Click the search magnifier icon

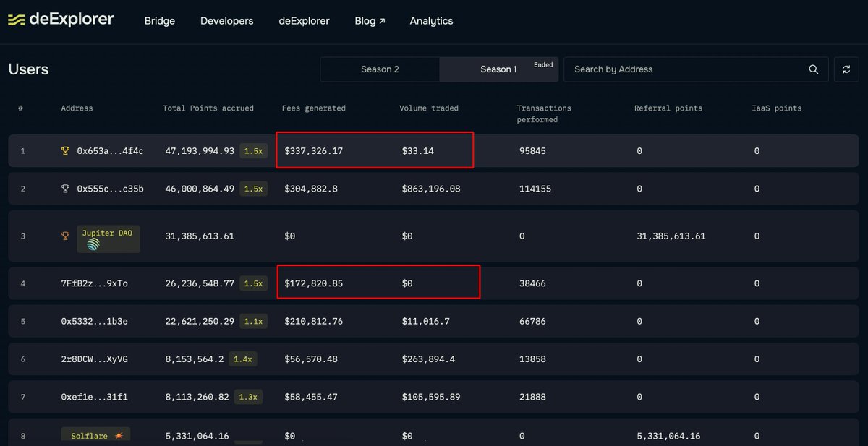814,69
